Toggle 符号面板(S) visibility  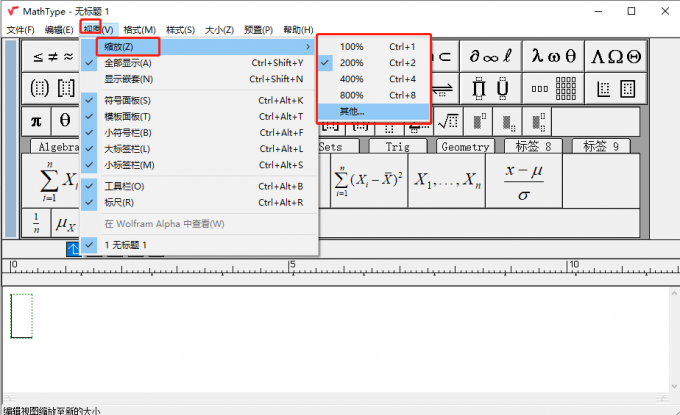click(x=199, y=100)
